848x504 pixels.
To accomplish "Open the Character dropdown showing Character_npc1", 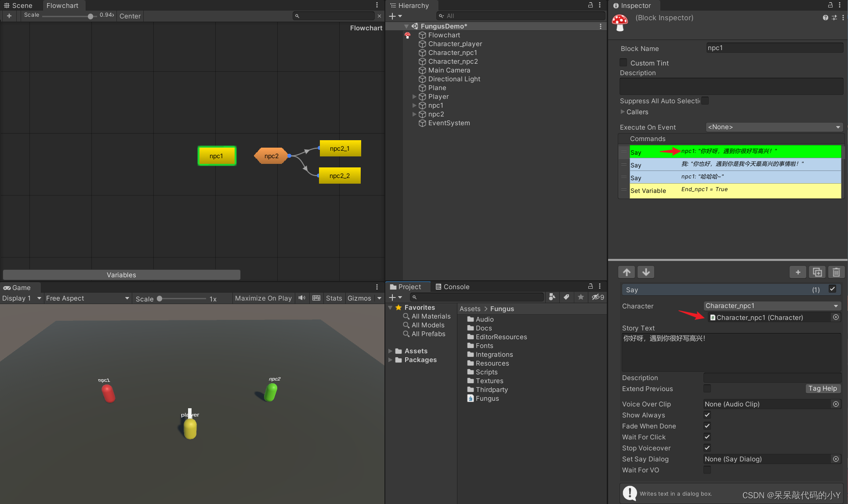I will pos(772,306).
